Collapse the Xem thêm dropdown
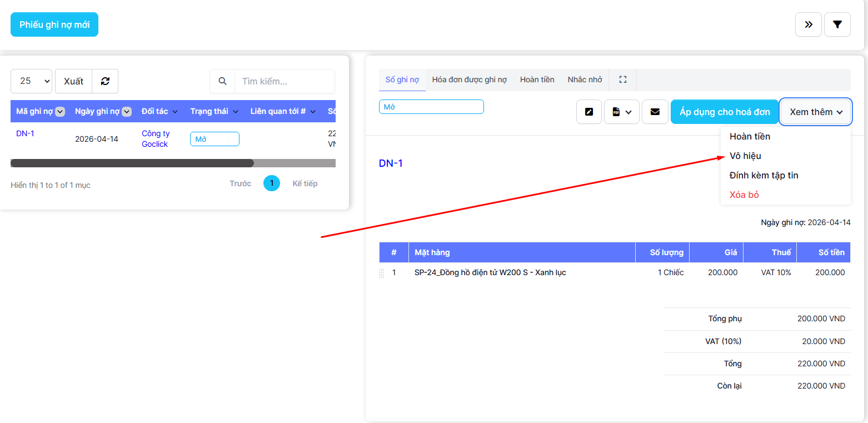This screenshot has width=868, height=423. (x=815, y=112)
